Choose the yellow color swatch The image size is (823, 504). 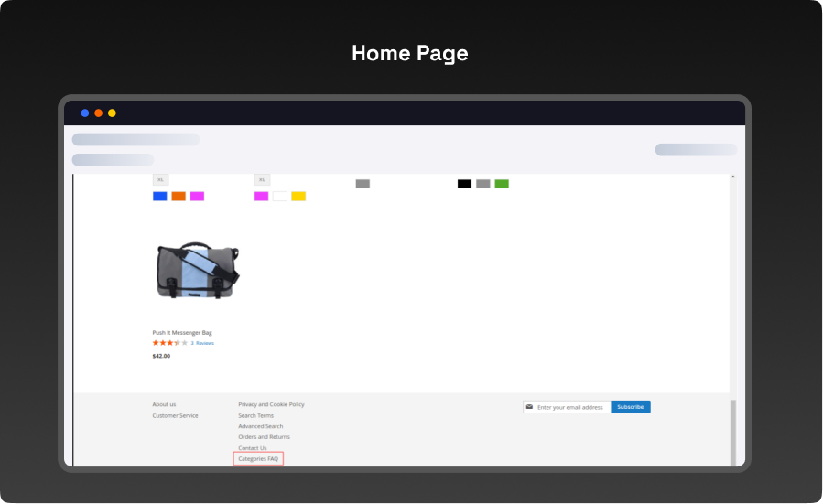click(298, 196)
